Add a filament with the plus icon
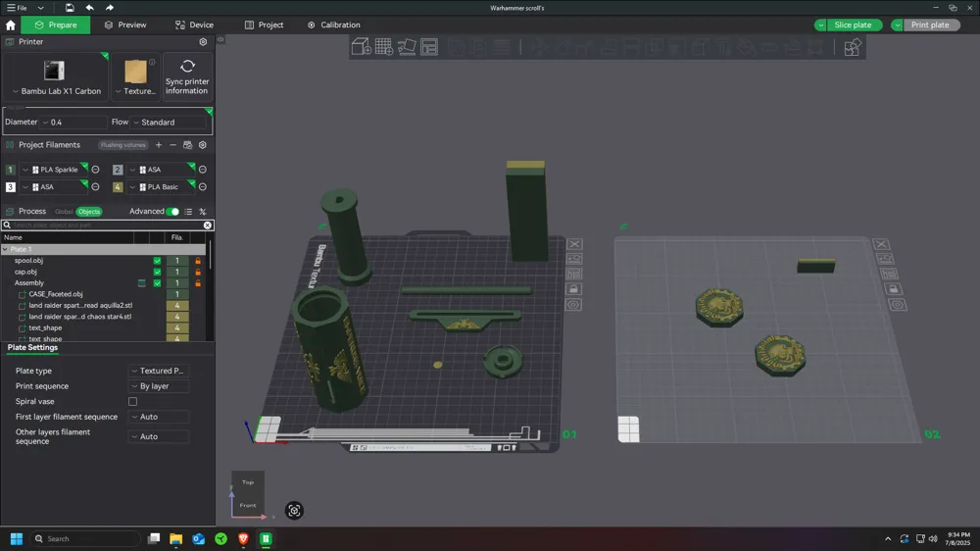This screenshot has height=551, width=980. click(158, 145)
